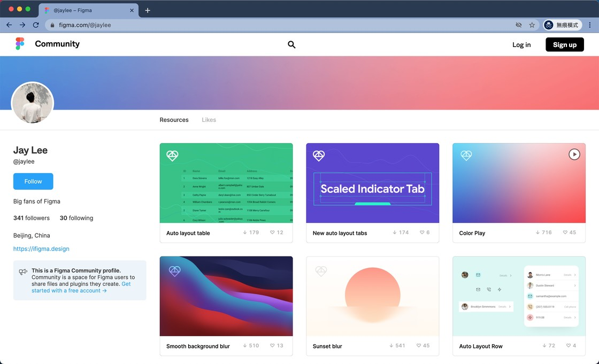Click the tracking-blocked eye icon in address bar
The image size is (599, 364).
[518, 25]
